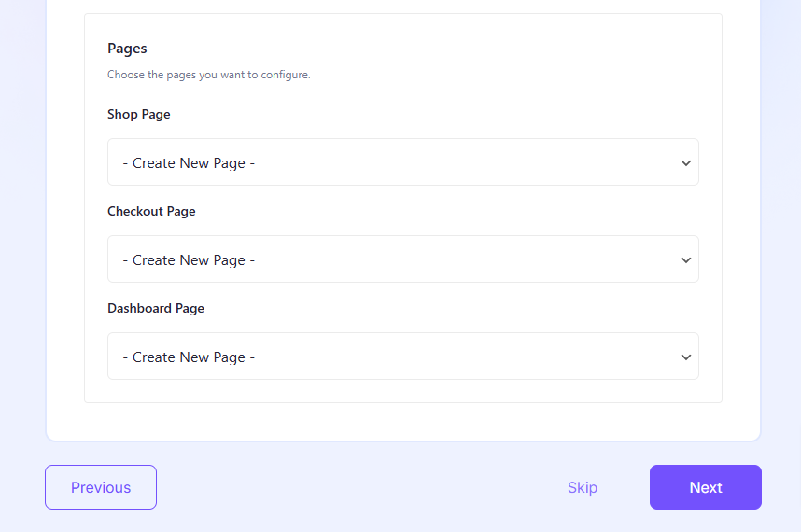Click the 'Checkout Page' field label
The image size is (801, 532).
coord(152,211)
